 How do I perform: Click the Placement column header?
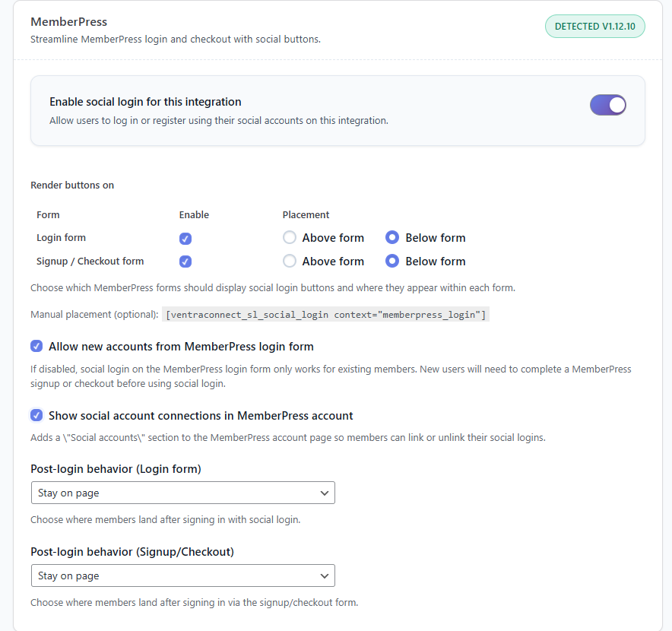coord(306,215)
